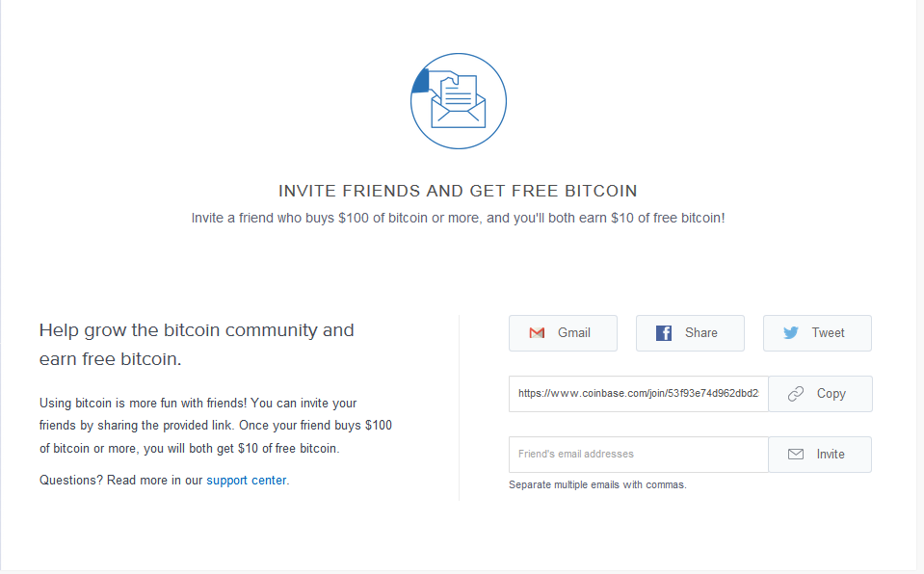Click the envelope icon beside Invite
Screen dimensions: 924x574
[796, 455]
